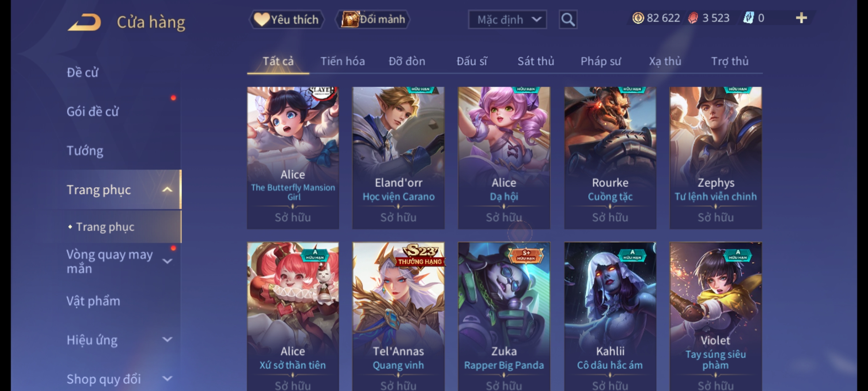Open the search magnifier icon
The height and width of the screenshot is (391, 868).
pyautogui.click(x=568, y=20)
